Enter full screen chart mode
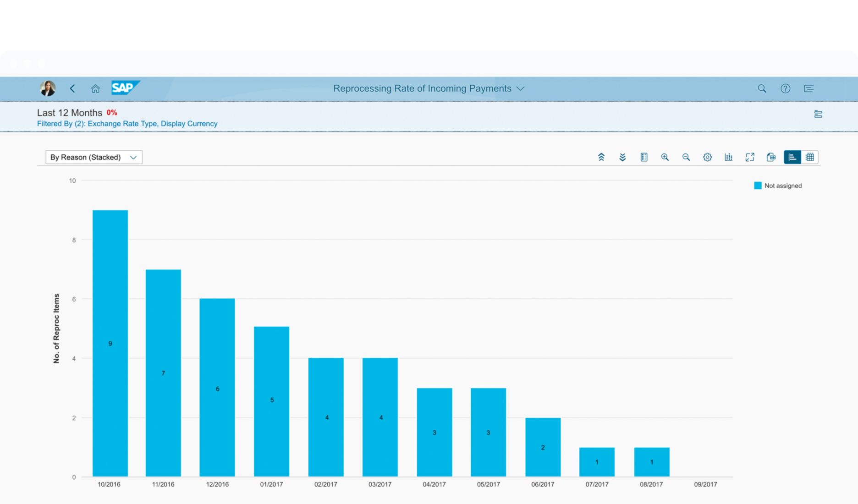 [x=750, y=157]
